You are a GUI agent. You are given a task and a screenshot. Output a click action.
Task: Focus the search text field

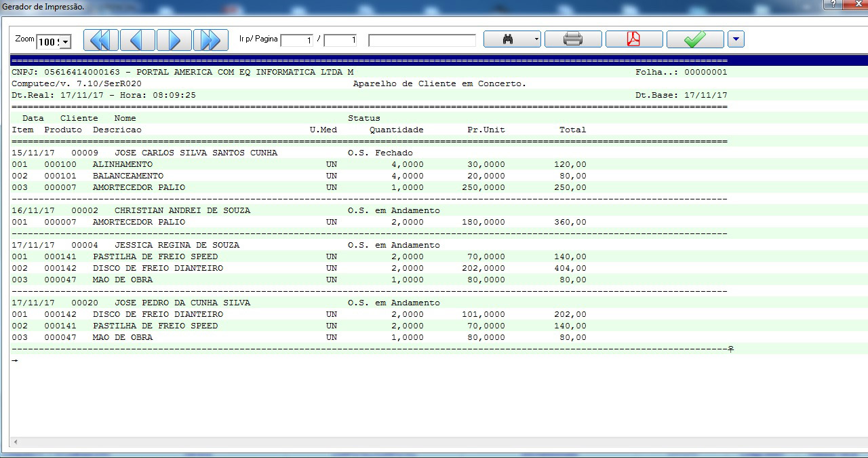(x=422, y=41)
